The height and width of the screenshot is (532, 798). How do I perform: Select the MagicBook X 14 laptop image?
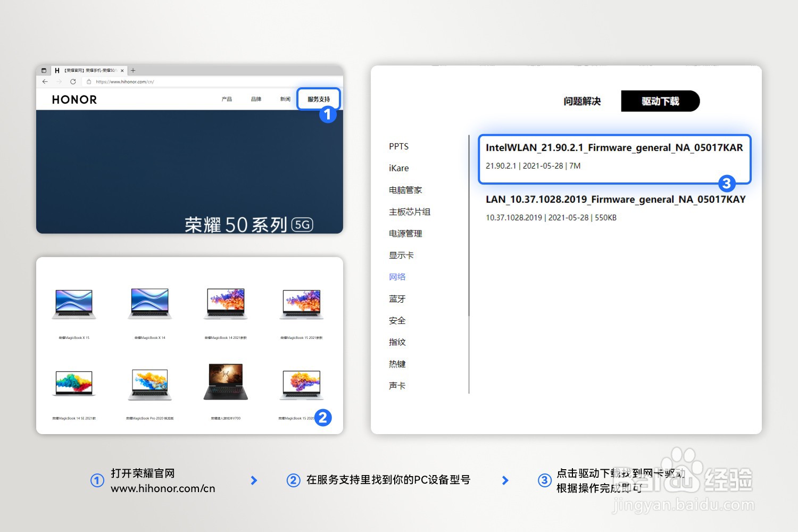pos(150,304)
